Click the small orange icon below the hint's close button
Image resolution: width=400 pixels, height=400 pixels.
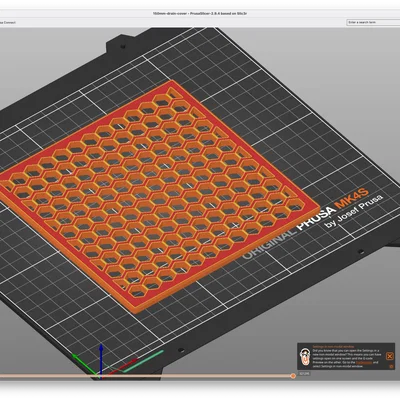391,366
